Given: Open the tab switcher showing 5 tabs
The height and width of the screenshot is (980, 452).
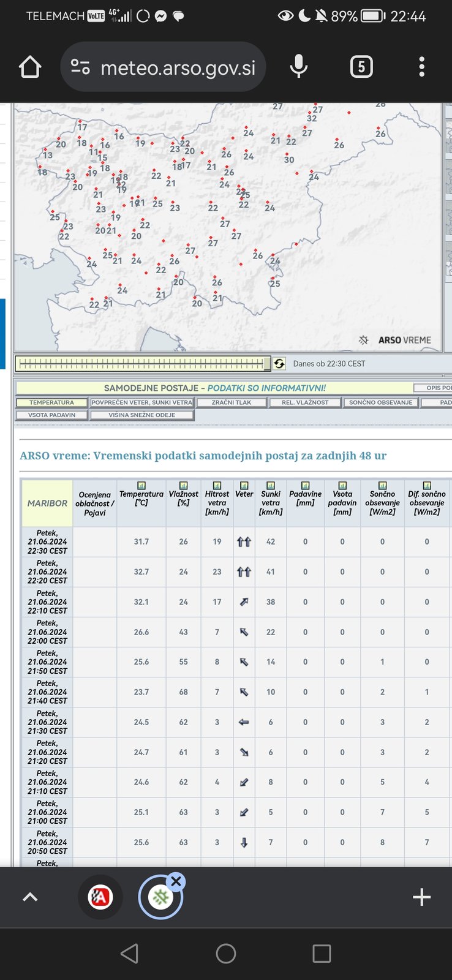Looking at the screenshot, I should [361, 67].
